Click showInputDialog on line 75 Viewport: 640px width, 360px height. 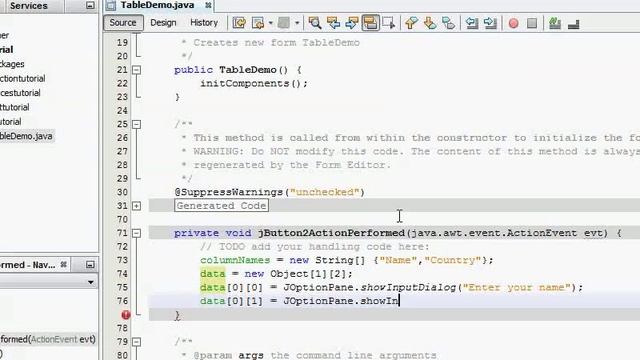click(x=408, y=287)
